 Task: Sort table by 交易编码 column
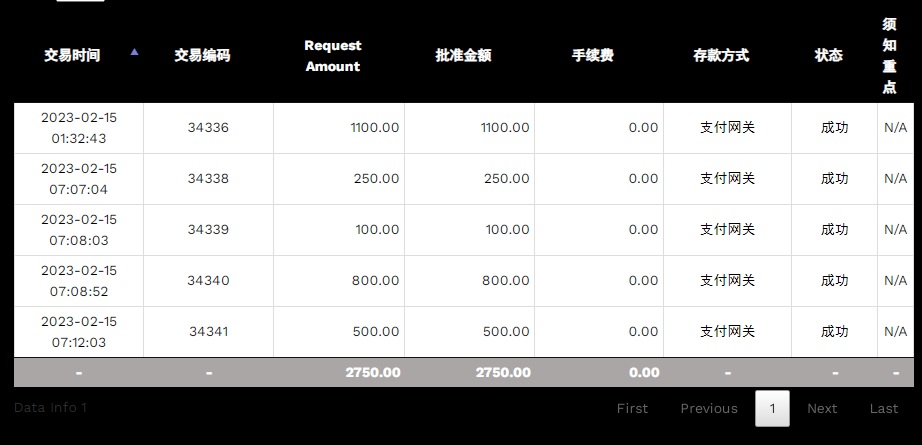(202, 56)
